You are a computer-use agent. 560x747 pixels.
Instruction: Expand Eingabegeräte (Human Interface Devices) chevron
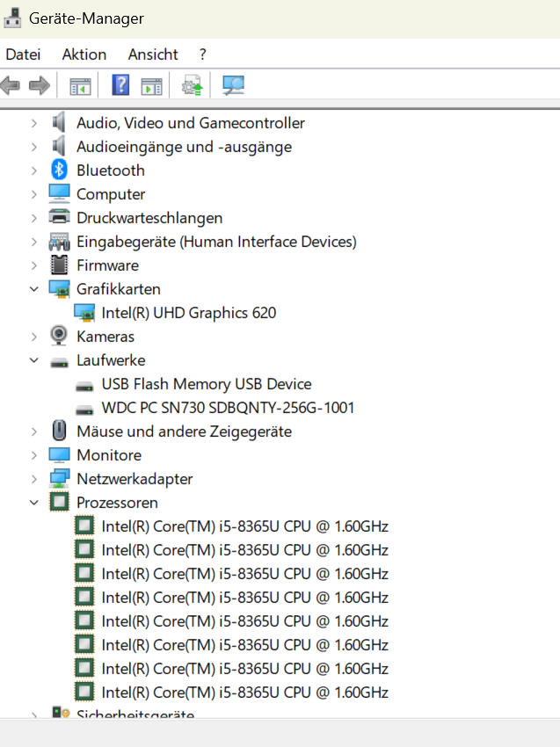click(33, 242)
